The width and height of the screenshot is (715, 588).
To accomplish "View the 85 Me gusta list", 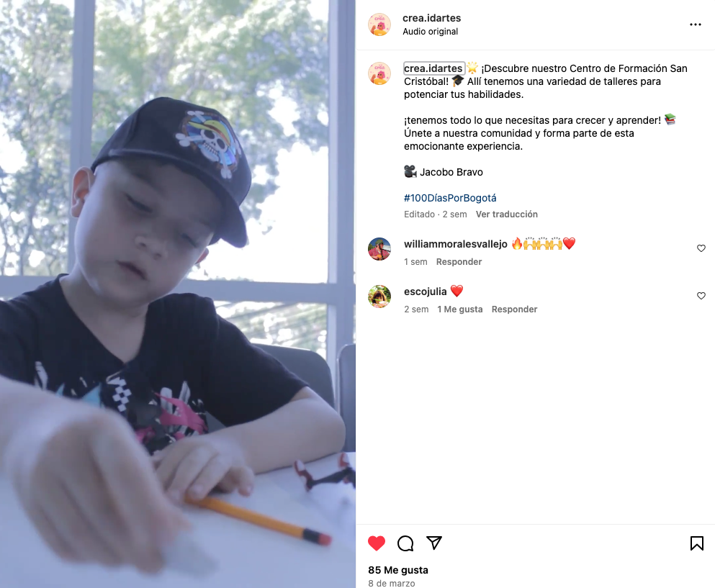I will tap(398, 570).
